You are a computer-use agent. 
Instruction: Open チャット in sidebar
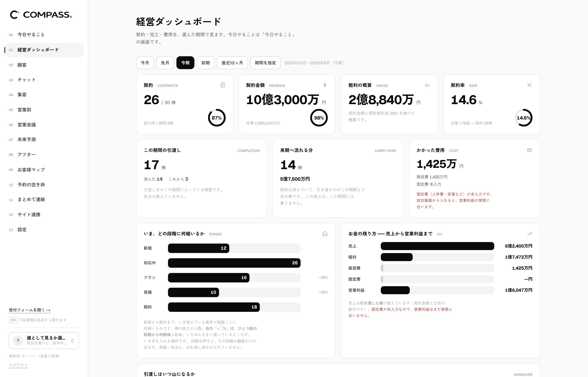point(44,80)
